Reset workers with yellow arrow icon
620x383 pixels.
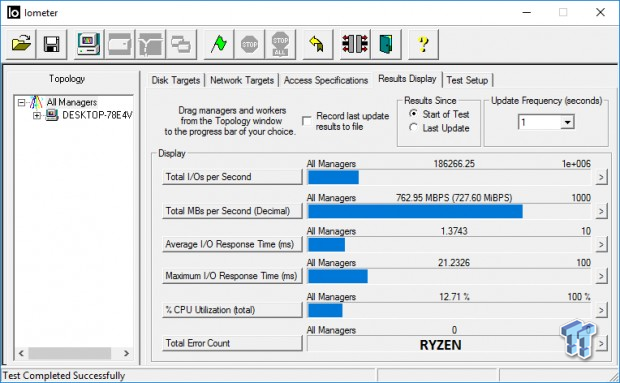click(x=317, y=44)
